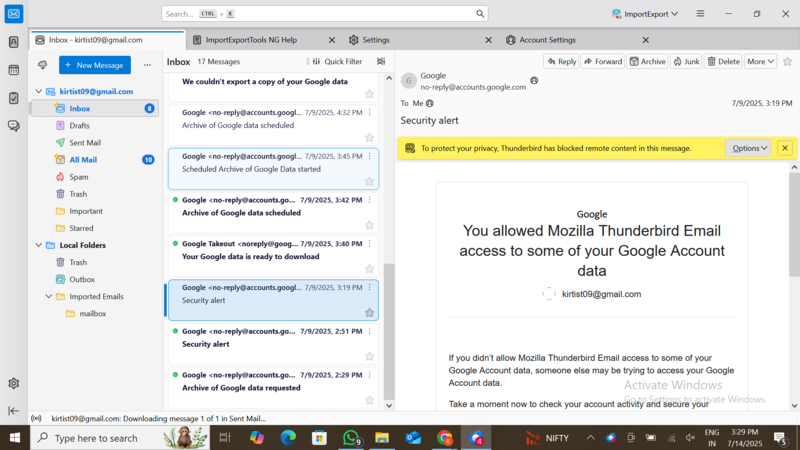Mark the message as Junk
This screenshot has width=800, height=450.
(686, 61)
